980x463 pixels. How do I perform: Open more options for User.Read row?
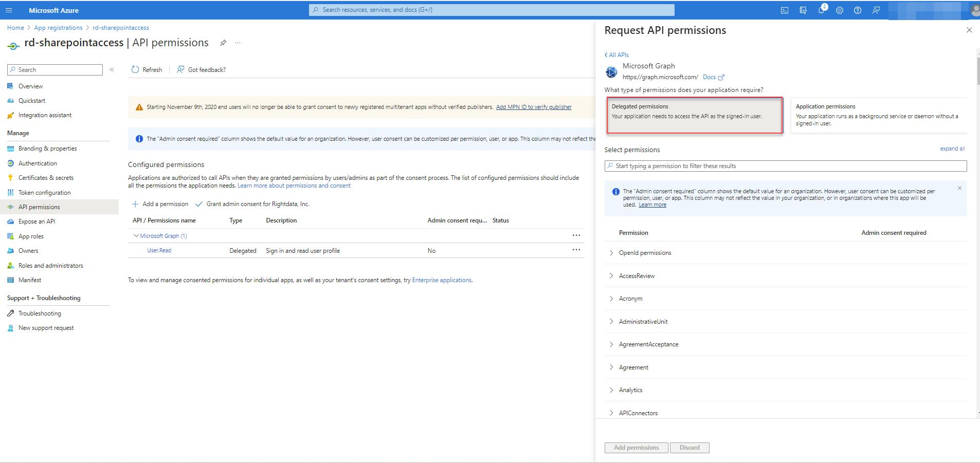pyautogui.click(x=576, y=250)
